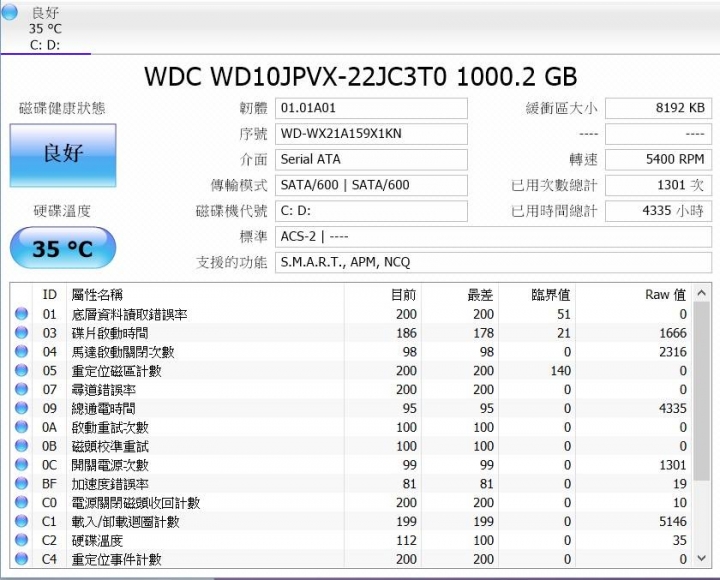The width and height of the screenshot is (720, 580).
Task: Click the status orb for attribute C1
Action: tap(21, 521)
